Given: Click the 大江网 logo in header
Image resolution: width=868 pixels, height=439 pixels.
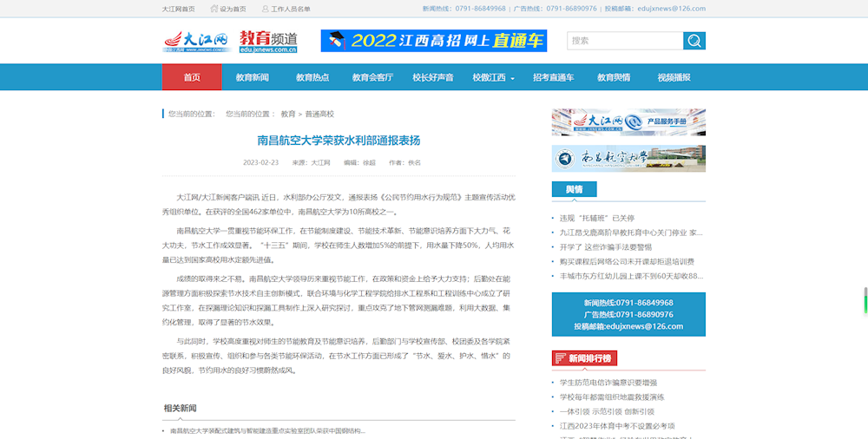Looking at the screenshot, I should point(195,42).
